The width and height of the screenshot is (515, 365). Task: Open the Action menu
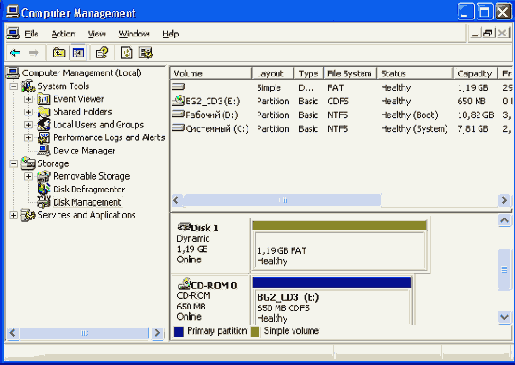click(63, 33)
